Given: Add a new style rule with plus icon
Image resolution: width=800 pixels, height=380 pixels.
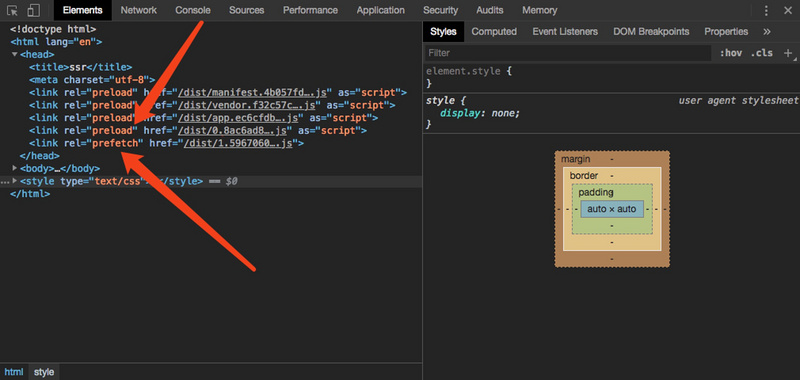Looking at the screenshot, I should point(788,53).
